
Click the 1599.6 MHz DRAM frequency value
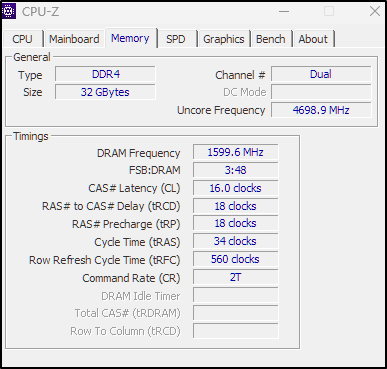pos(235,152)
